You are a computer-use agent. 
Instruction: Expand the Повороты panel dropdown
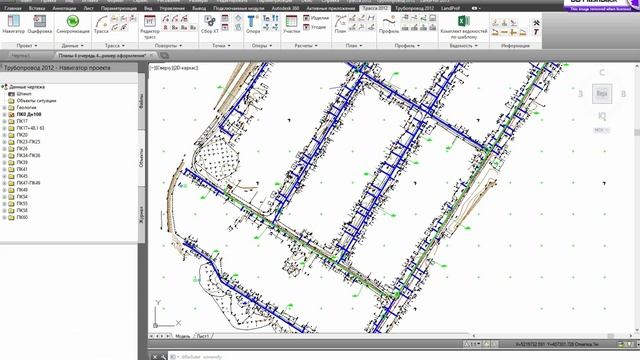coord(168,46)
